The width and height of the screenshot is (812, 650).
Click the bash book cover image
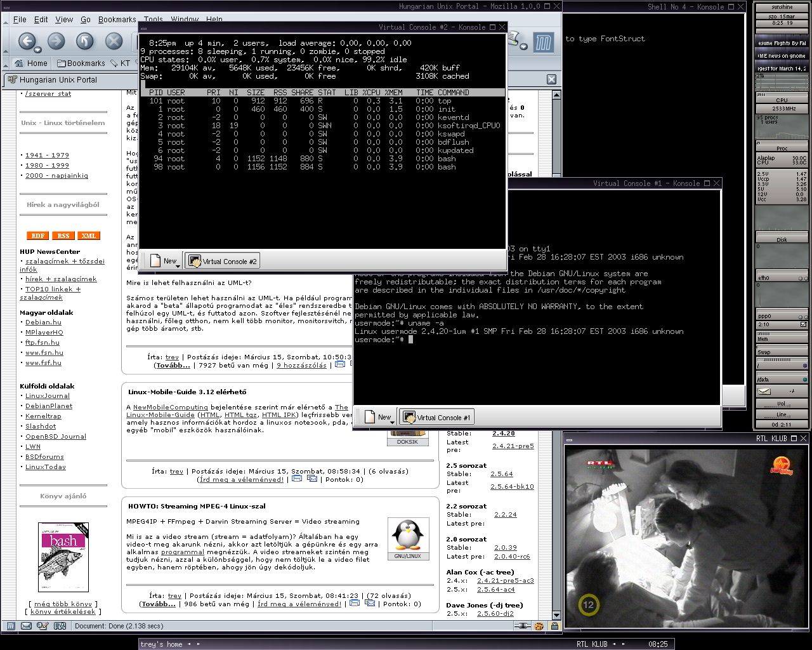pos(63,557)
